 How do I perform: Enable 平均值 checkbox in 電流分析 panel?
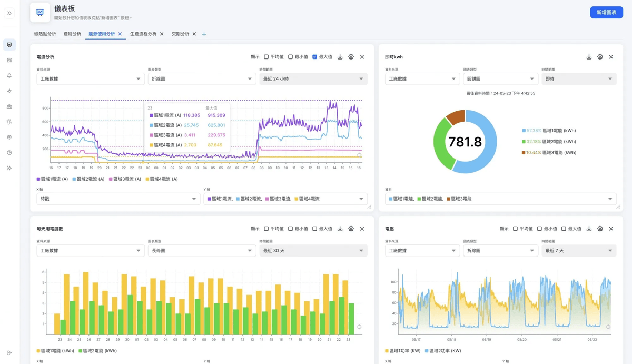point(266,57)
